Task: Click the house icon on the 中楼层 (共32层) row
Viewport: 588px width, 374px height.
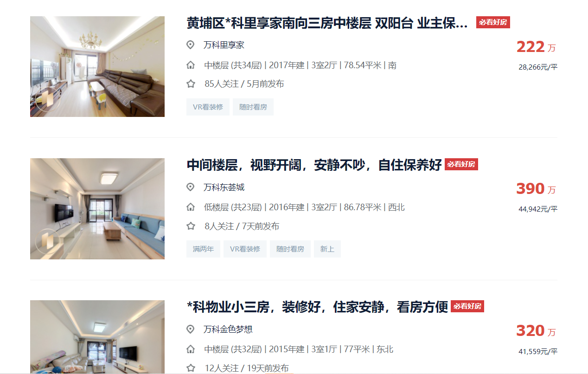Action: [x=190, y=349]
